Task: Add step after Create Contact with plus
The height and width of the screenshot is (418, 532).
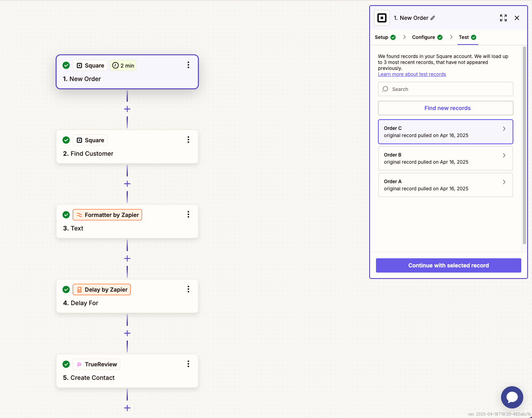Action: coord(127,408)
